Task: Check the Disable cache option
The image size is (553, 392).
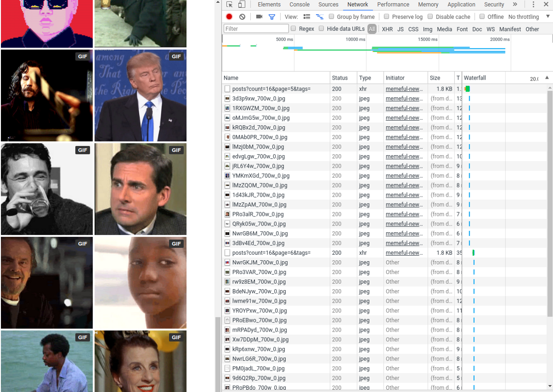Action: coord(430,17)
